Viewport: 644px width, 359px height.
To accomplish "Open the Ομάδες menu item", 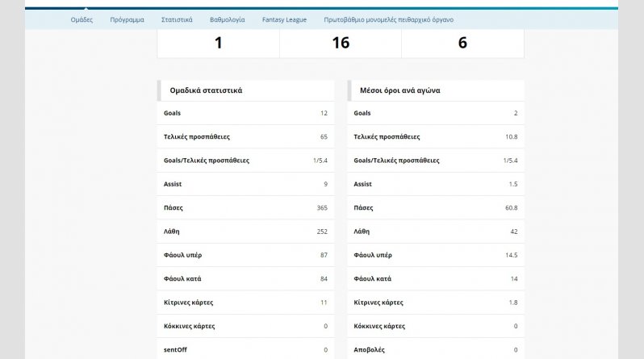I will (82, 19).
